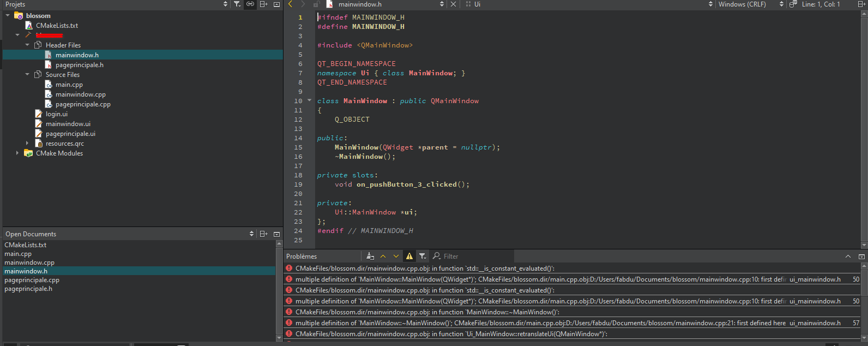
Task: Select the 'multiple definition of MainWindow::~MainWindow()' error
Action: click(572, 323)
